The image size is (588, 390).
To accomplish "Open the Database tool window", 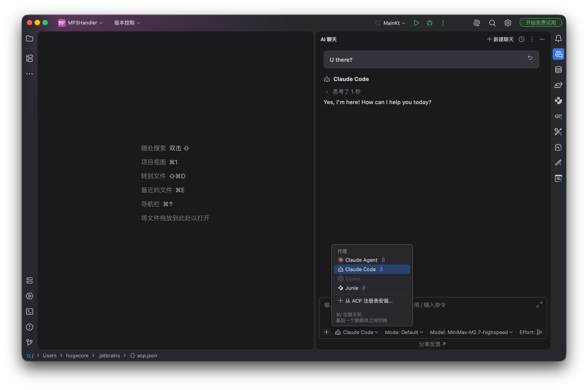I will [x=558, y=70].
